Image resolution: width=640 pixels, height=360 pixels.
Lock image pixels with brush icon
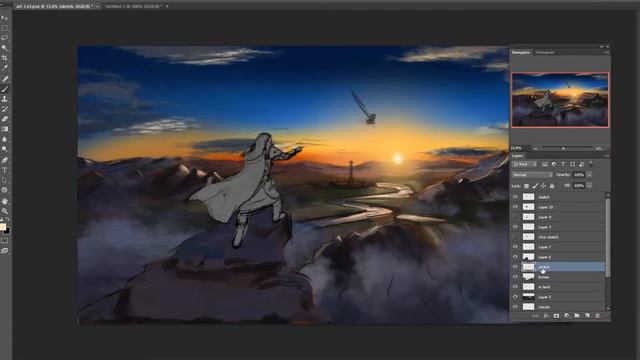click(x=535, y=186)
